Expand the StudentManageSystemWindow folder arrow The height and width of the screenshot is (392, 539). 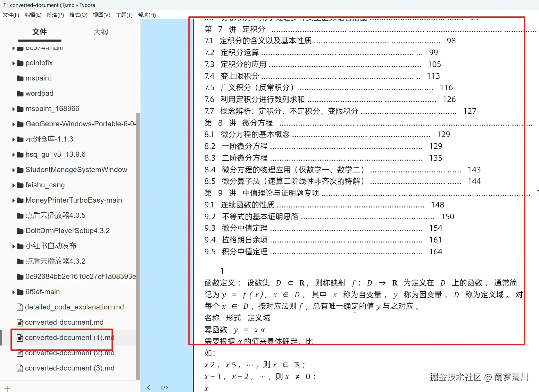[x=14, y=170]
